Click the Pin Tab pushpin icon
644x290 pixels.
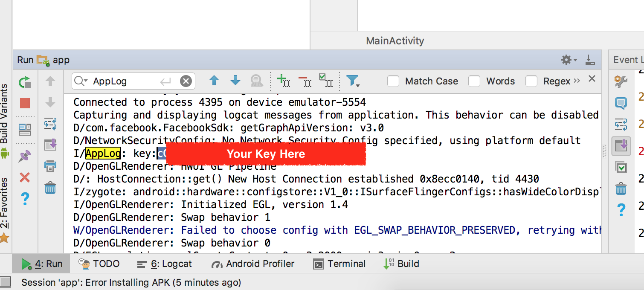[x=25, y=157]
